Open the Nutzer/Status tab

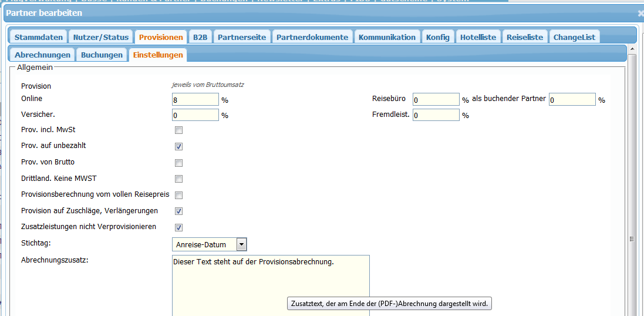pyautogui.click(x=100, y=37)
